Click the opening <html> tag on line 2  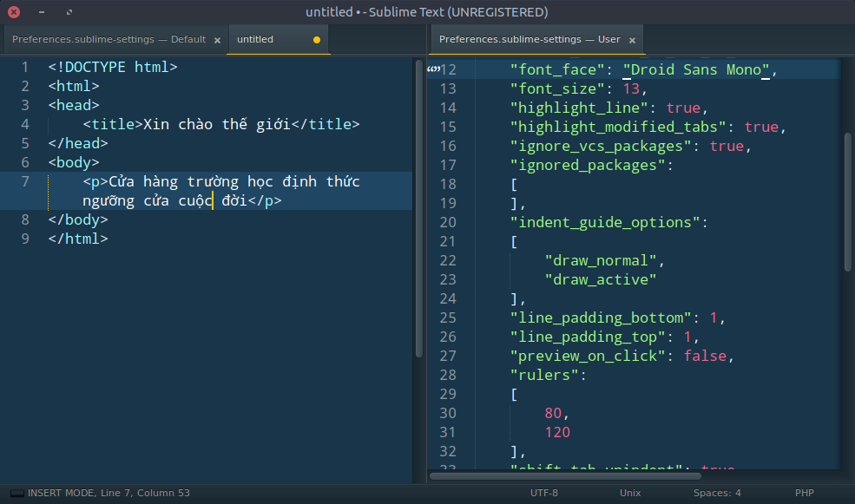pyautogui.click(x=74, y=86)
